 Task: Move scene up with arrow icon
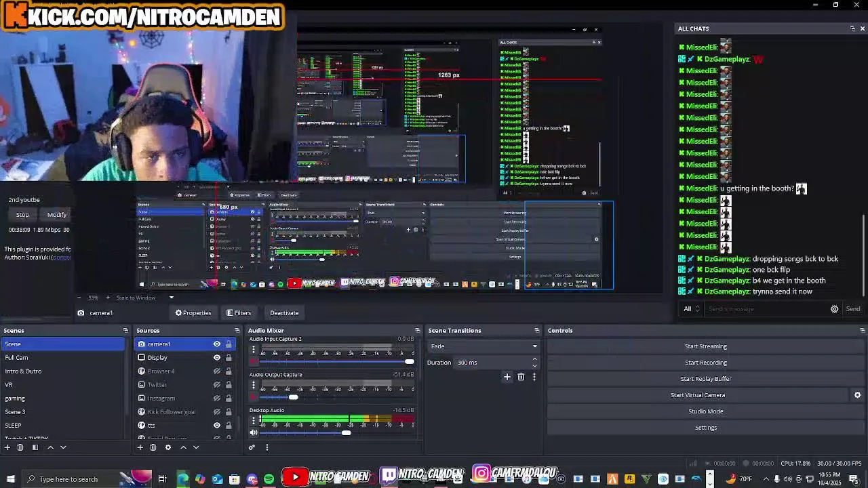click(50, 447)
